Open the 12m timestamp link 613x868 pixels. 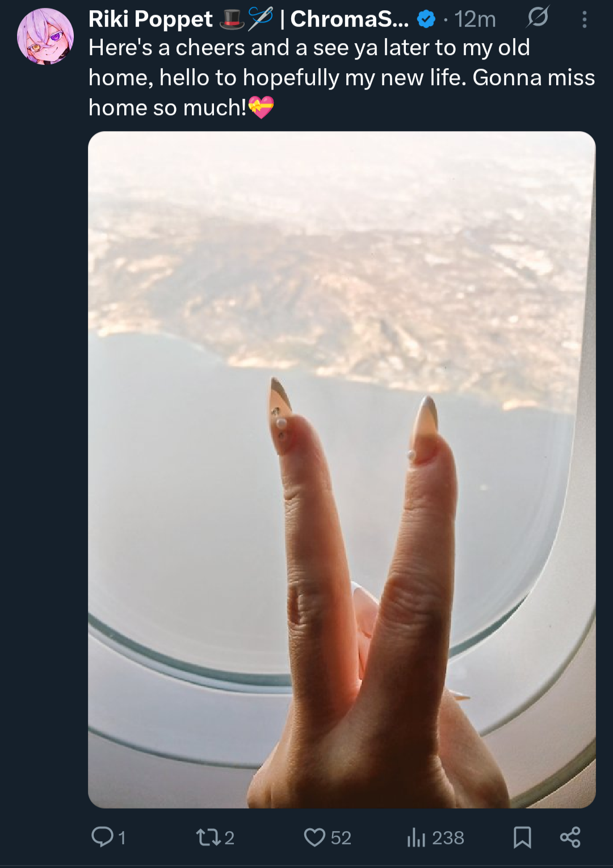click(x=475, y=20)
